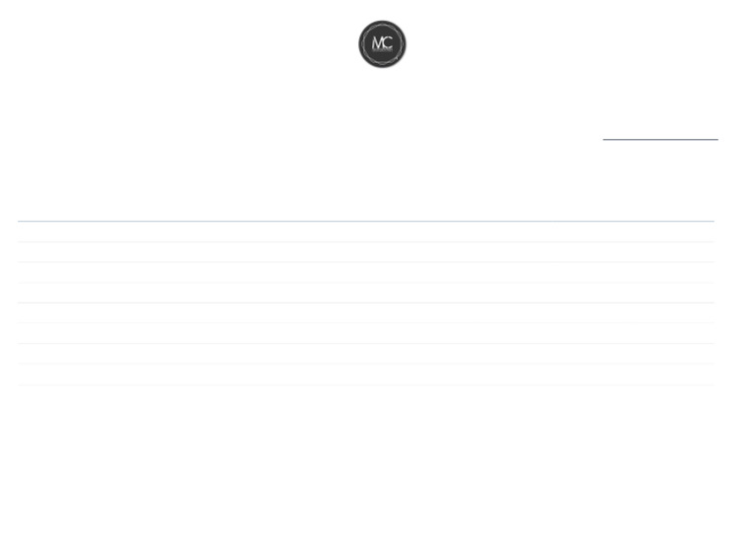This screenshot has height=533, width=756.
Task: Click the round MC logo badge
Action: point(382,44)
